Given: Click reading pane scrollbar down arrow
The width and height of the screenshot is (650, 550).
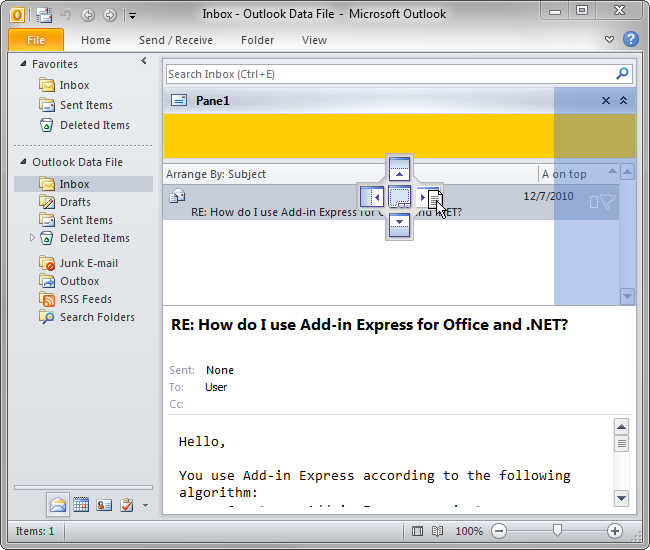Looking at the screenshot, I should pos(621,498).
